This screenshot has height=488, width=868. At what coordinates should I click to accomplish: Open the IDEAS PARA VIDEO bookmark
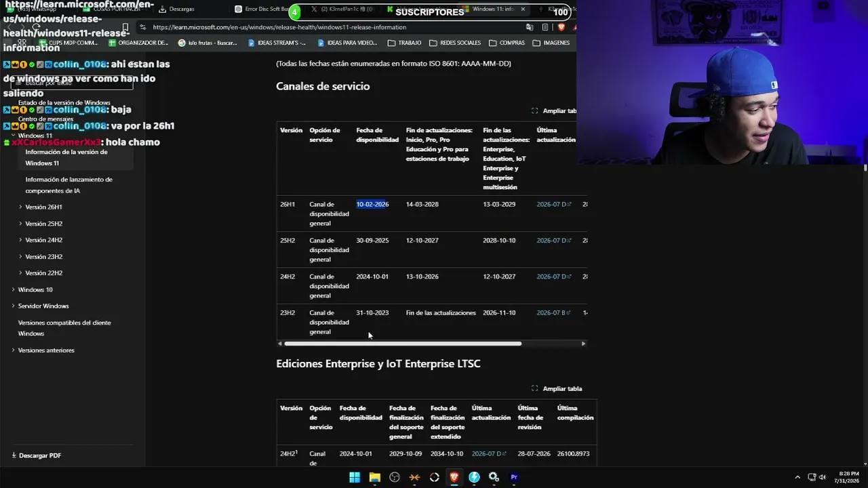(347, 43)
